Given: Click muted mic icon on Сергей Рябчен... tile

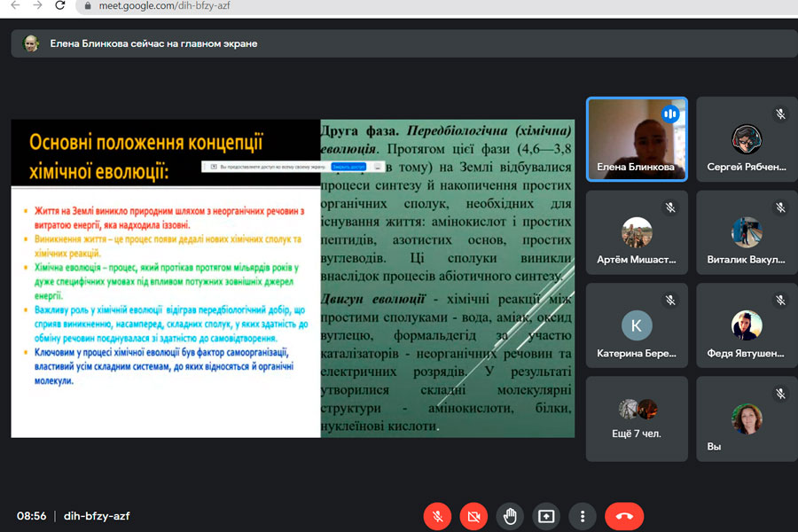Looking at the screenshot, I should pyautogui.click(x=780, y=114).
